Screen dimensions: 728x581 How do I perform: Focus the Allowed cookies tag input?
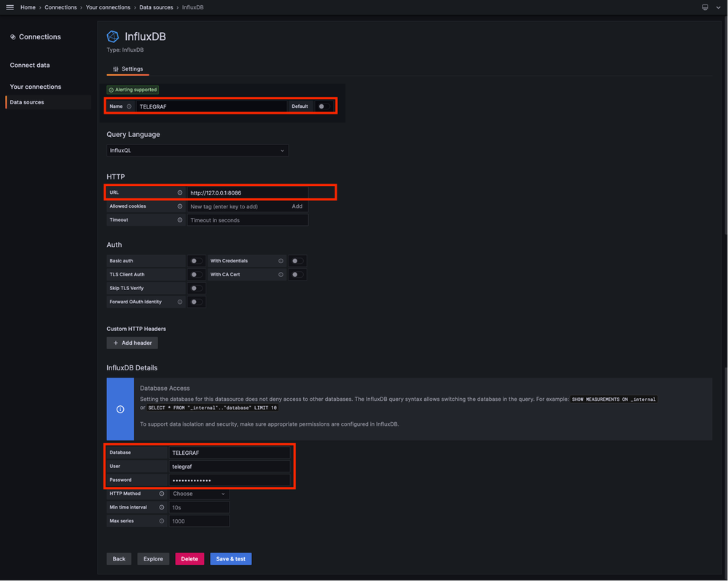tap(238, 207)
